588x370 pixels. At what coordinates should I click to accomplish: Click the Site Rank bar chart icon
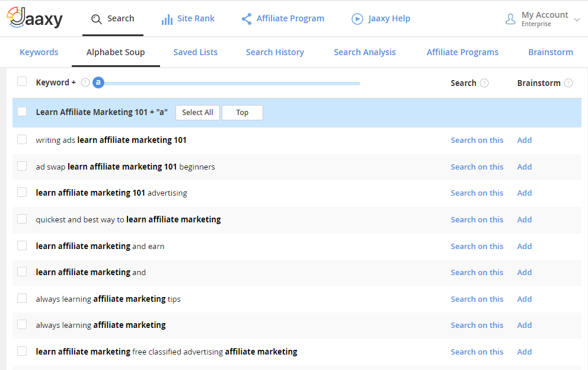pyautogui.click(x=167, y=19)
